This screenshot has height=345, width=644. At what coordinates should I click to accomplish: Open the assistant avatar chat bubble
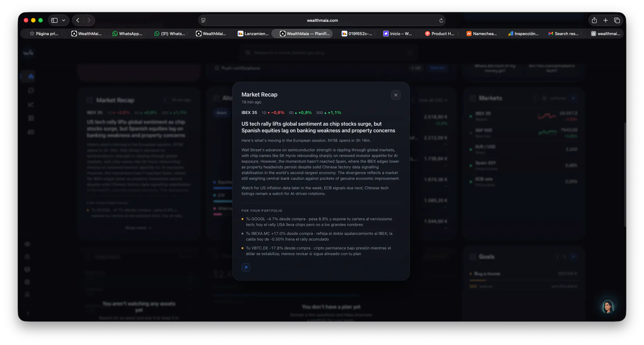[x=608, y=306]
